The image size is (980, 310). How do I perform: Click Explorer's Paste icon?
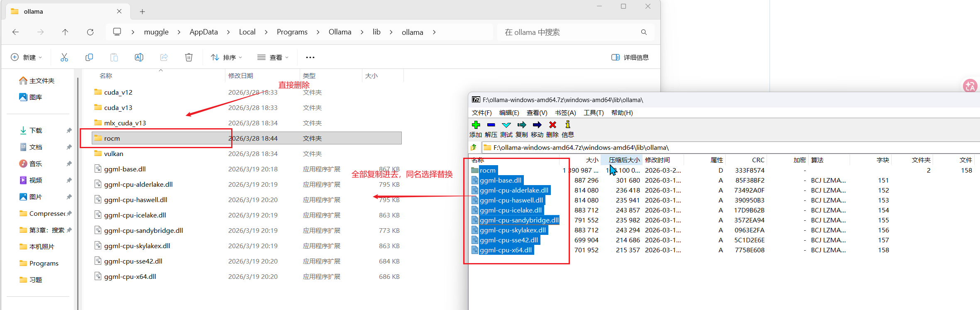[x=114, y=57]
